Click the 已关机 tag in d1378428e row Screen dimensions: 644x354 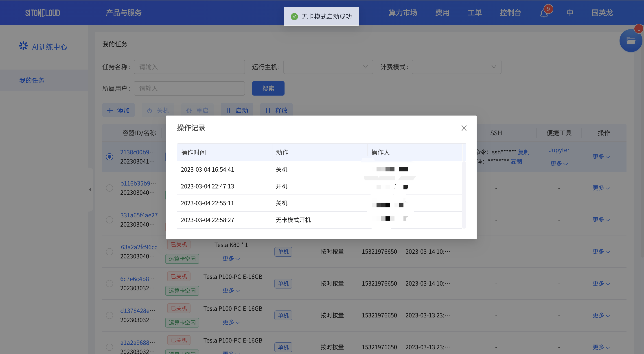click(x=179, y=308)
